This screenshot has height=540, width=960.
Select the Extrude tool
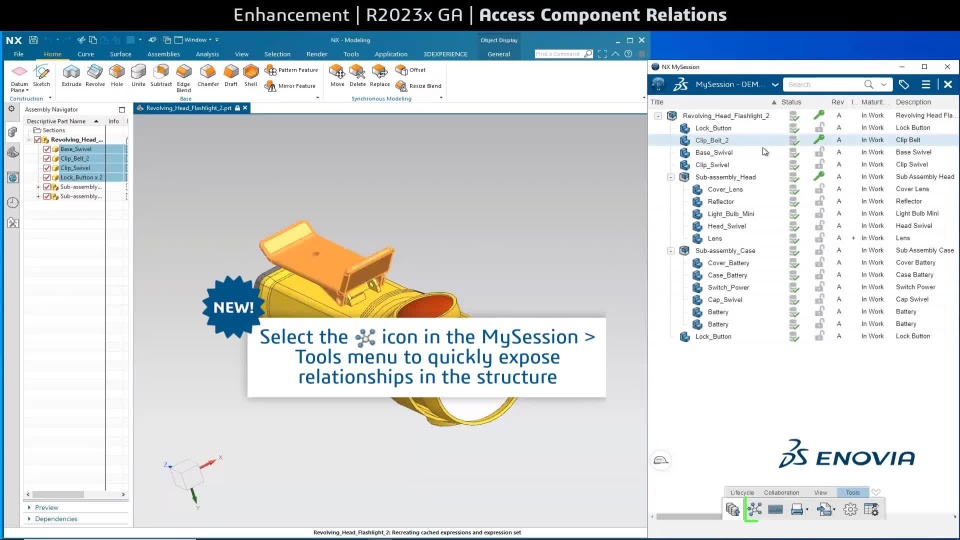point(71,75)
